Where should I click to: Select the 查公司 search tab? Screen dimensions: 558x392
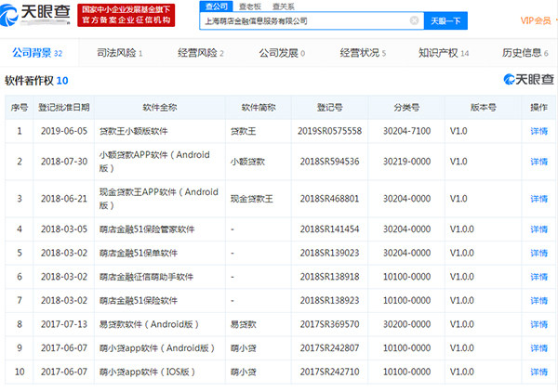point(217,7)
